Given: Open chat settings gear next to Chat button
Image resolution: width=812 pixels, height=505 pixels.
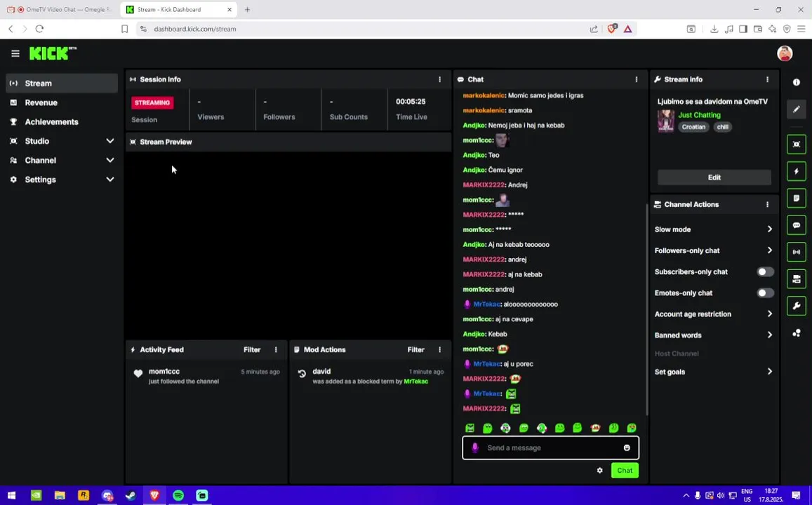Looking at the screenshot, I should [x=599, y=471].
